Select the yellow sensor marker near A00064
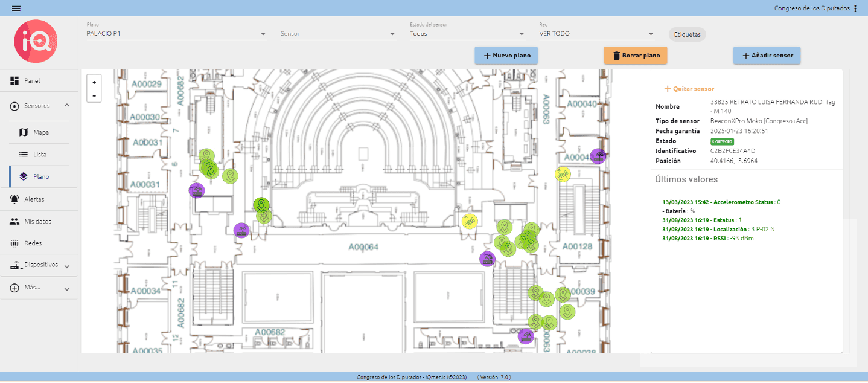This screenshot has width=868, height=383. pos(470,222)
